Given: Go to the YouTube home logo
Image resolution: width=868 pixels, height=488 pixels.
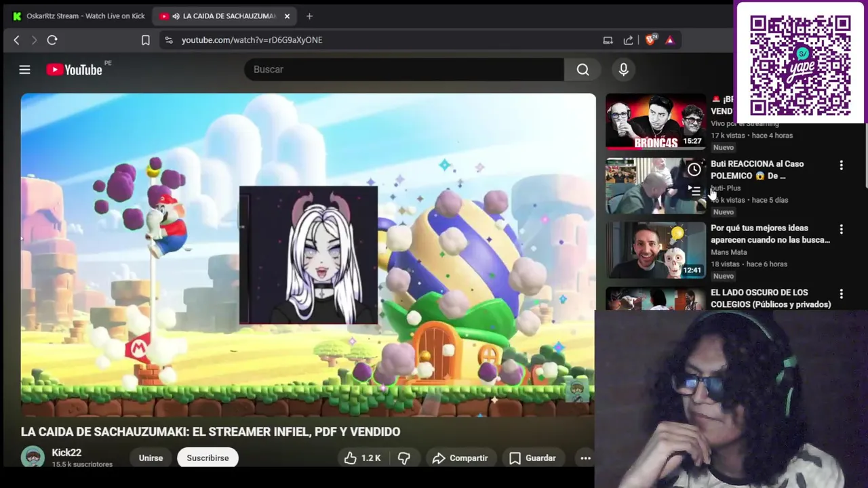Looking at the screenshot, I should 74,69.
